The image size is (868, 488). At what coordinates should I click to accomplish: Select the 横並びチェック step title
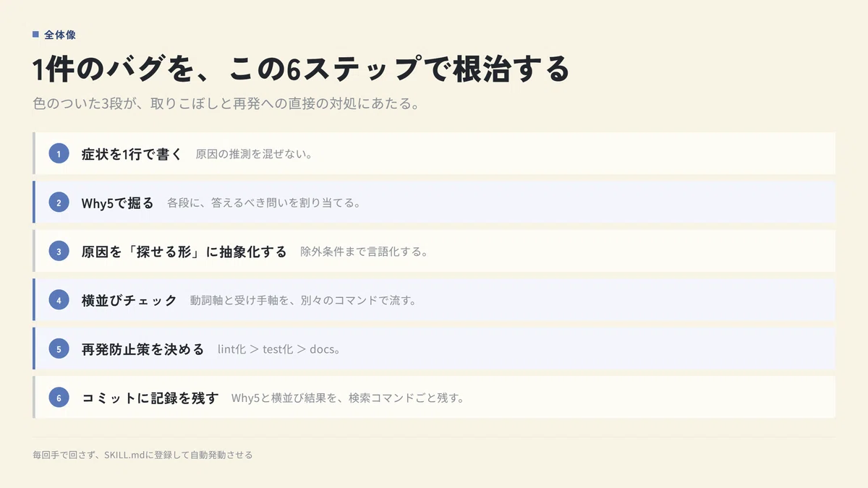[x=129, y=300]
